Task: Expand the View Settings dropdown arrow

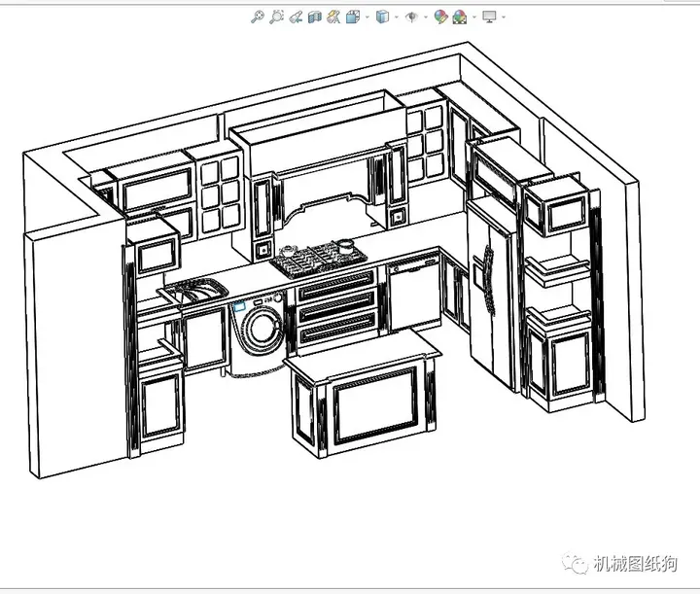Action: pyautogui.click(x=504, y=17)
